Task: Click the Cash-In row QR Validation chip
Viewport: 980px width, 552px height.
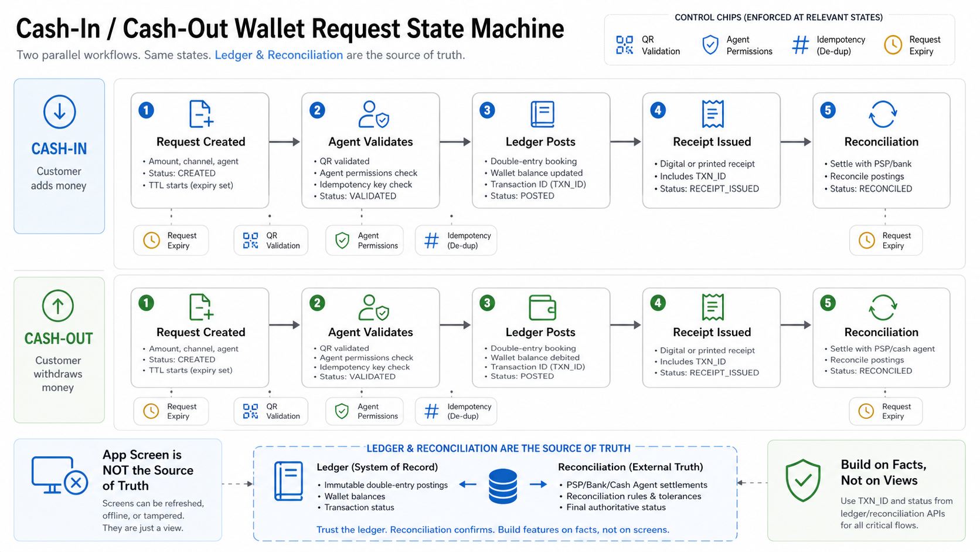Action: (271, 241)
